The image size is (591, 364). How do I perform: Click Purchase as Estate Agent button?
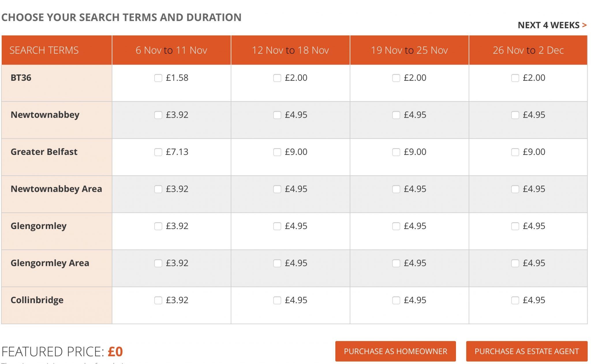pos(527,351)
